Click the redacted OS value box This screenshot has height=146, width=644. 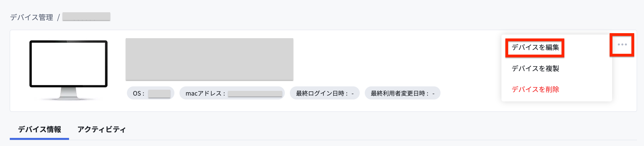coord(159,94)
